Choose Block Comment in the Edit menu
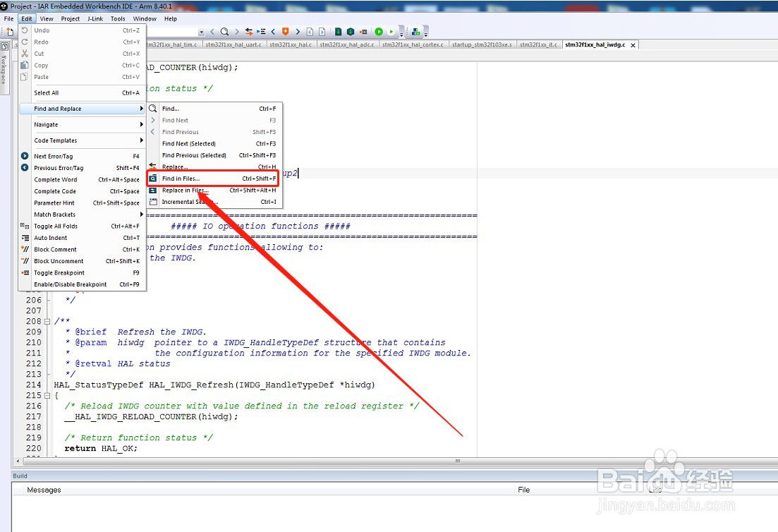Image resolution: width=778 pixels, height=532 pixels. pyautogui.click(x=82, y=250)
